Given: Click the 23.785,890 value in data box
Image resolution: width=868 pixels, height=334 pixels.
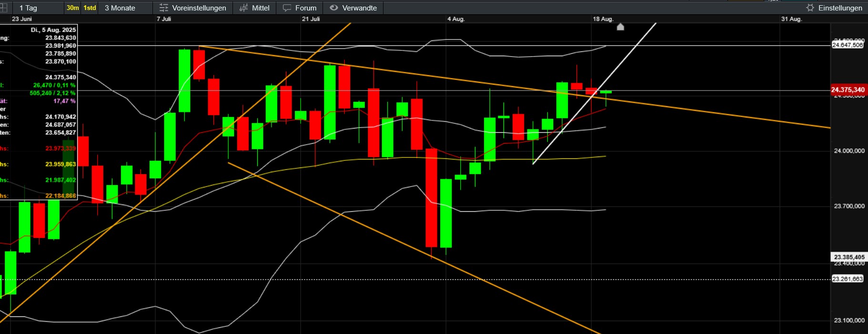Looking at the screenshot, I should click(x=61, y=53).
